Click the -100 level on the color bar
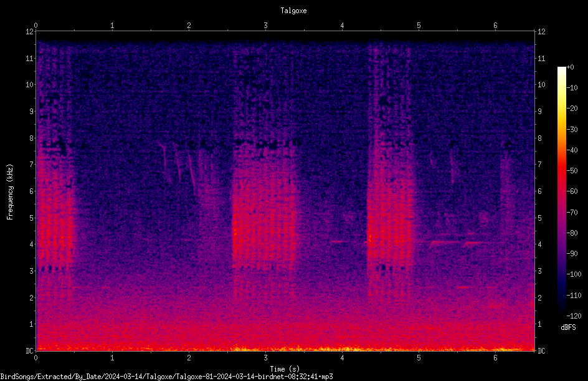This screenshot has width=588, height=381. pos(574,274)
